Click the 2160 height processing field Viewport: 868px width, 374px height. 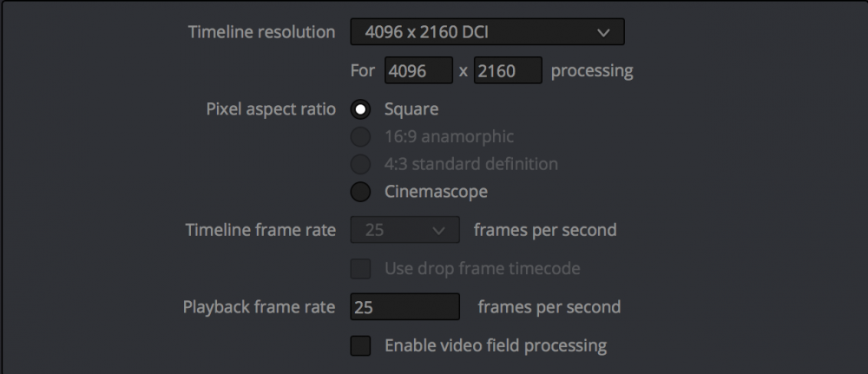pos(508,70)
